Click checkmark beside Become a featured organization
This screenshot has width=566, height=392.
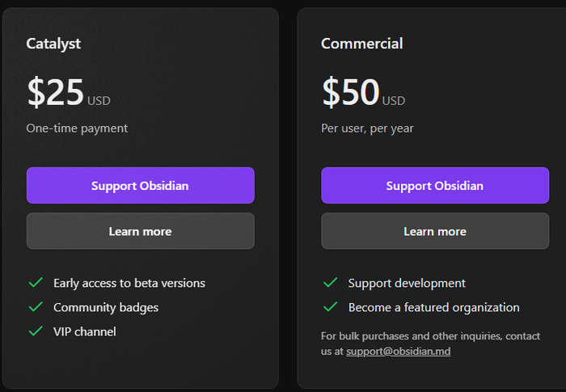(x=330, y=307)
